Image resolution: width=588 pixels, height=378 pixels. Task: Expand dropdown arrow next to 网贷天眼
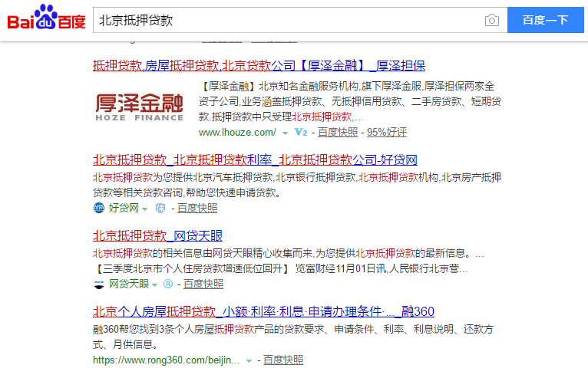coord(154,285)
